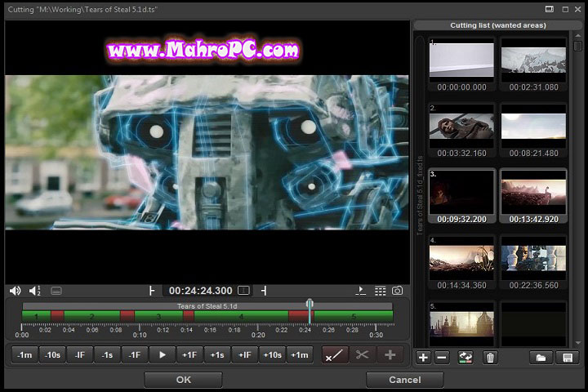Click the 0:20 mark on the ruler
Image resolution: width=588 pixels, height=392 pixels.
click(x=258, y=335)
